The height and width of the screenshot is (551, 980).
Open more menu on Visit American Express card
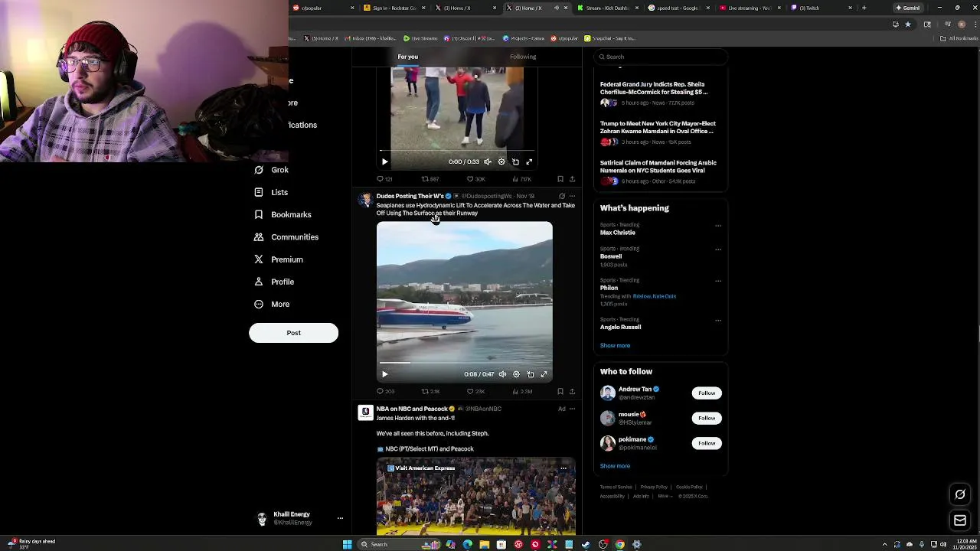(563, 468)
